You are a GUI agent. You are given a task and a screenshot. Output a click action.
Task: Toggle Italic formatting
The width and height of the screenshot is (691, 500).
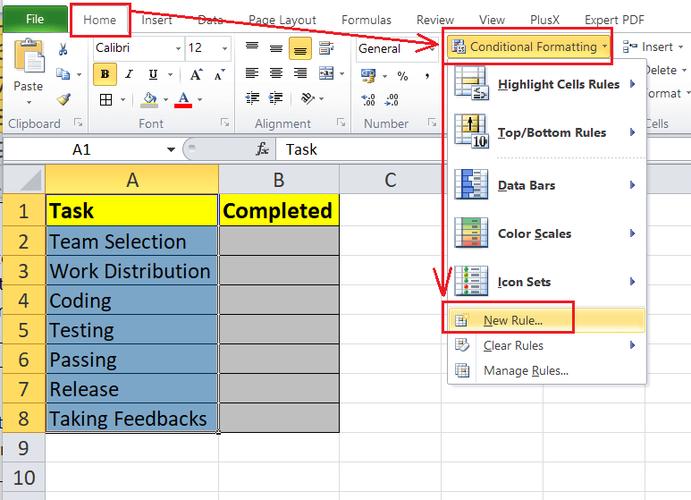coord(129,74)
